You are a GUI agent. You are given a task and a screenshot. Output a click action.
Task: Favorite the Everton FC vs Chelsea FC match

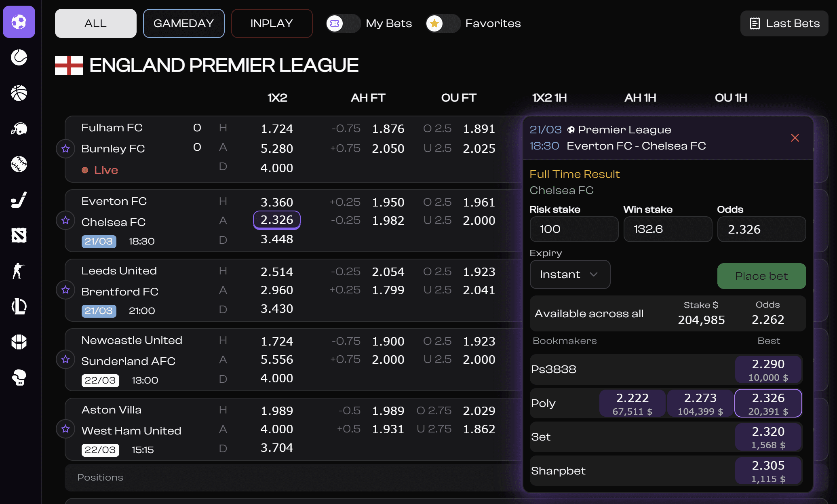[x=65, y=221]
